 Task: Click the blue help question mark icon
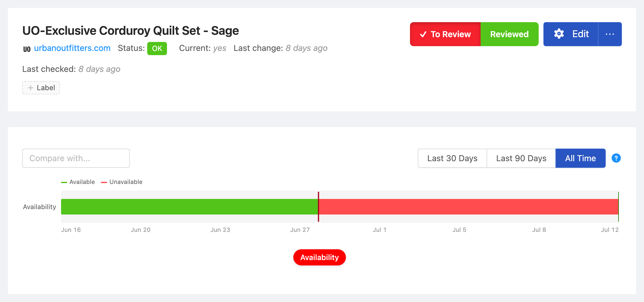point(616,158)
